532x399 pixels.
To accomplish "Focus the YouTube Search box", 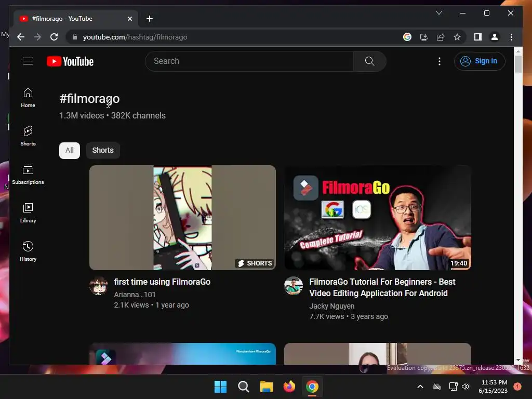I will pos(249,61).
